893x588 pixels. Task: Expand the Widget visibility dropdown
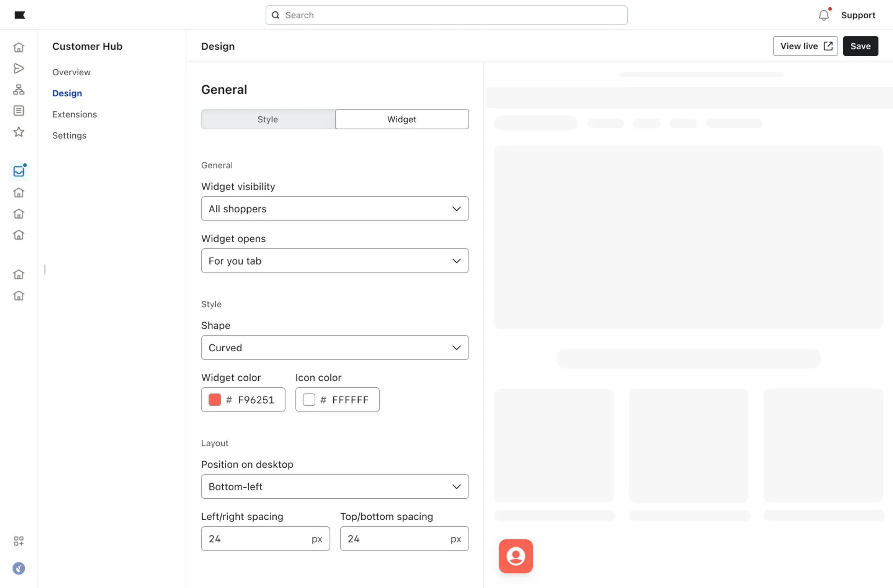click(x=335, y=209)
